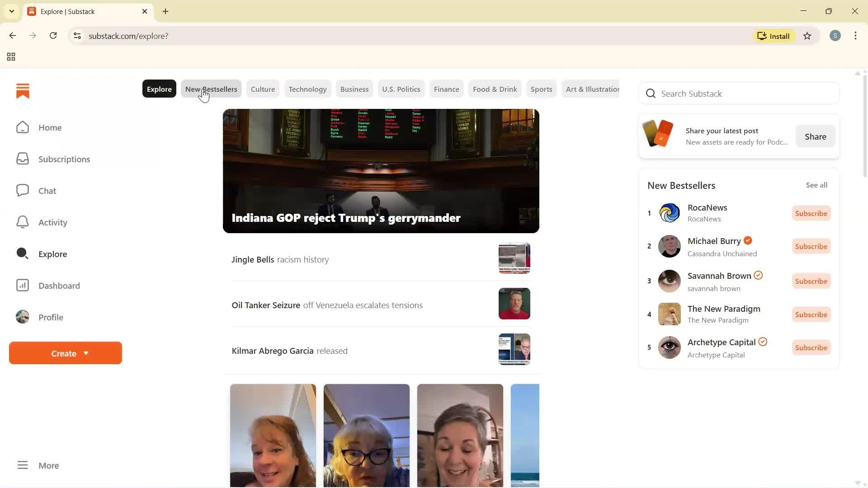Check Activity notifications

point(52,222)
